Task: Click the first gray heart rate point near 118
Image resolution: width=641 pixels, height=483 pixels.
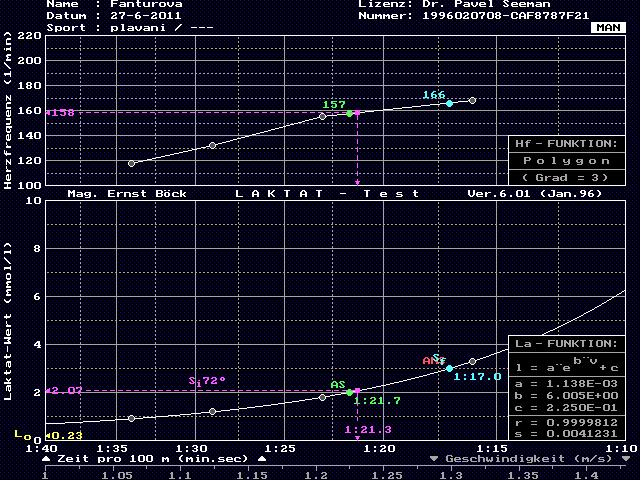Action: click(131, 163)
